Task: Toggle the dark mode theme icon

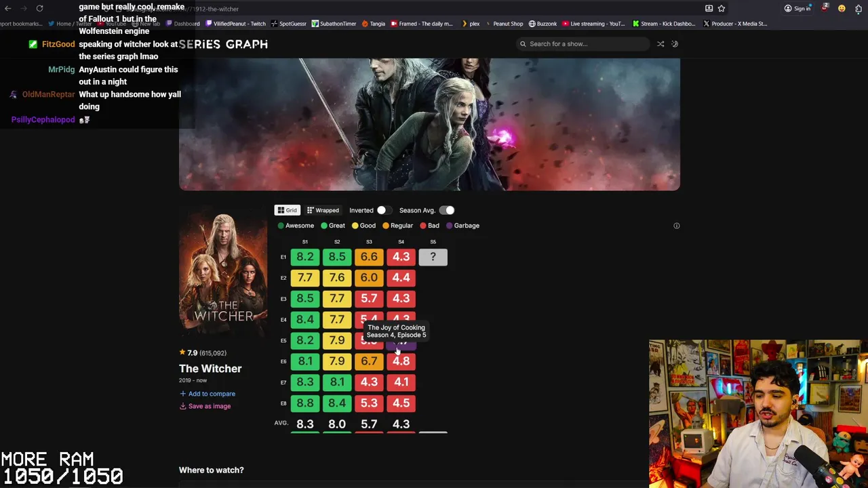Action: [x=675, y=44]
